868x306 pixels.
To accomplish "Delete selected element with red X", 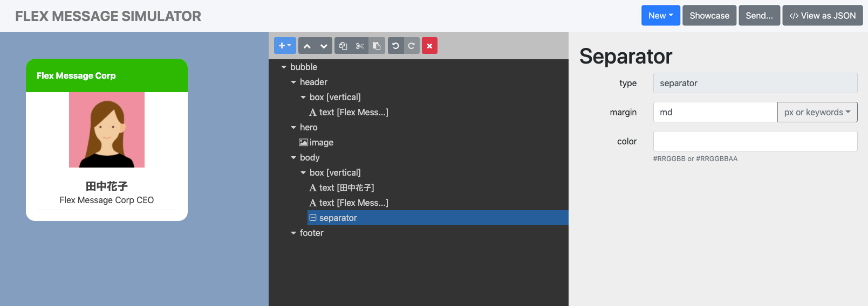I will click(429, 46).
